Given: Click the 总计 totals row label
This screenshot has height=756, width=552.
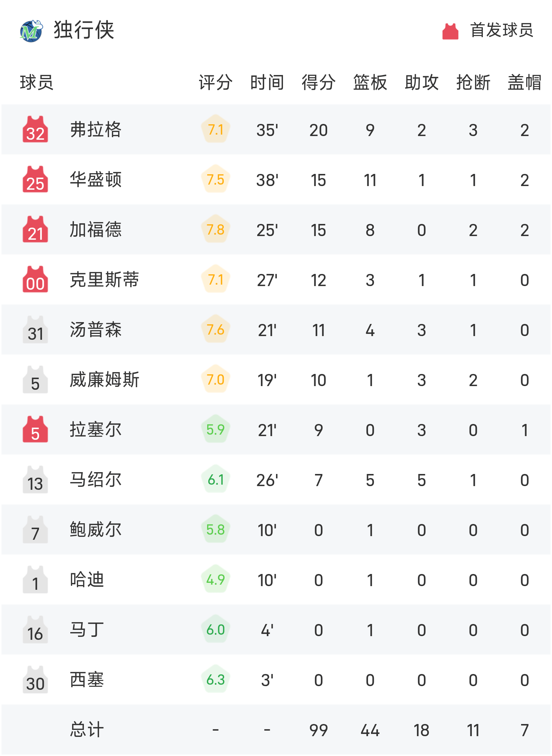Looking at the screenshot, I should pos(87,730).
